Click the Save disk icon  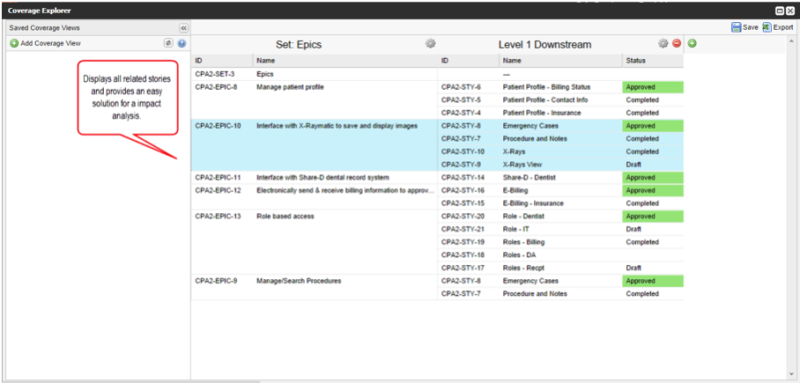pos(736,28)
